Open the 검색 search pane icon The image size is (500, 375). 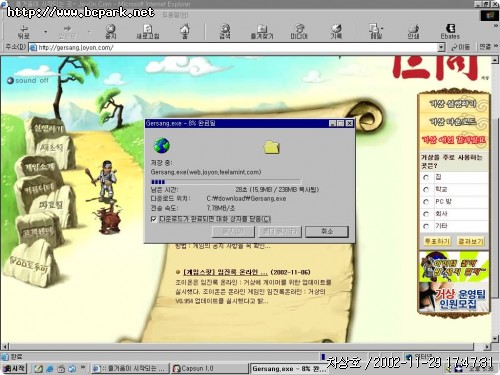pos(225,31)
